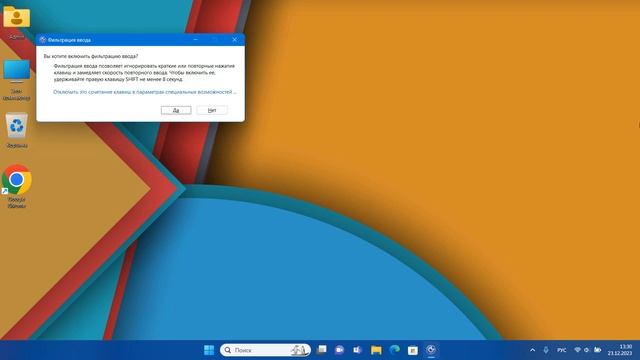
Task: Open the link to disable this keyboard shortcut
Action: pos(144,92)
